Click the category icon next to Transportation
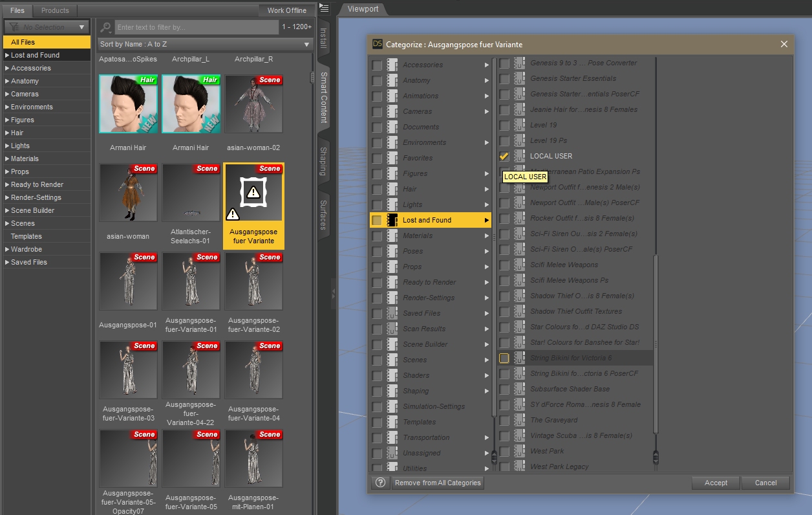This screenshot has width=812, height=515. pyautogui.click(x=392, y=437)
